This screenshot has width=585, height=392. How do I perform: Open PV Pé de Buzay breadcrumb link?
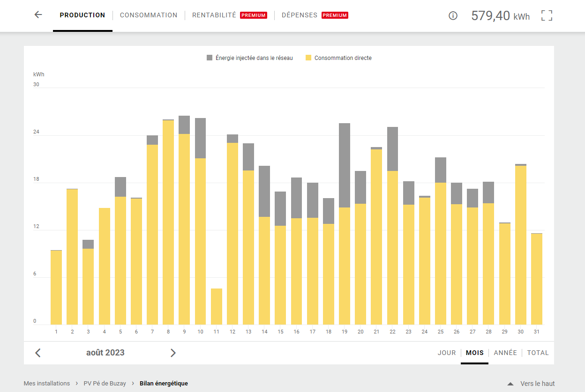coord(105,384)
